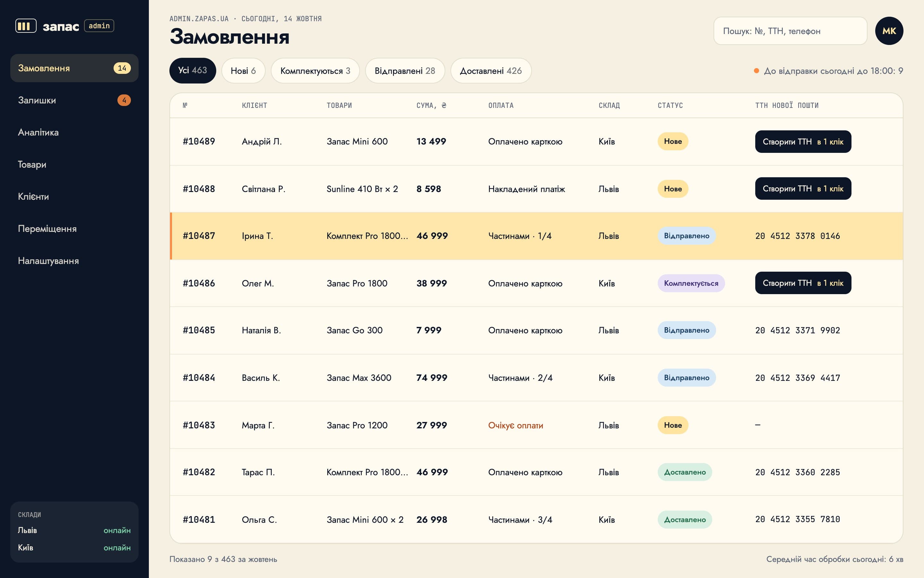
Task: Click the Львів warehouse status in sidebar
Action: tap(74, 530)
